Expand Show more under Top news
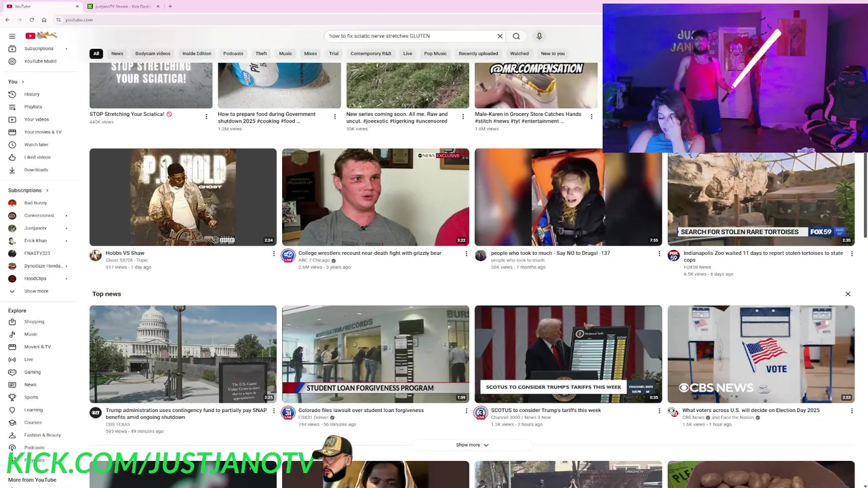Image resolution: width=868 pixels, height=488 pixels. coord(472,445)
